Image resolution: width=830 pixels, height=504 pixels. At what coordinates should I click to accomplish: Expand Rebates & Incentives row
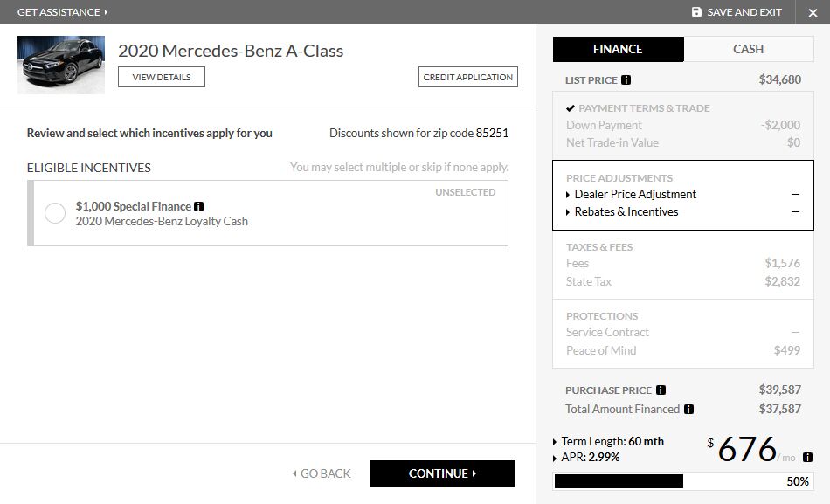coord(626,211)
